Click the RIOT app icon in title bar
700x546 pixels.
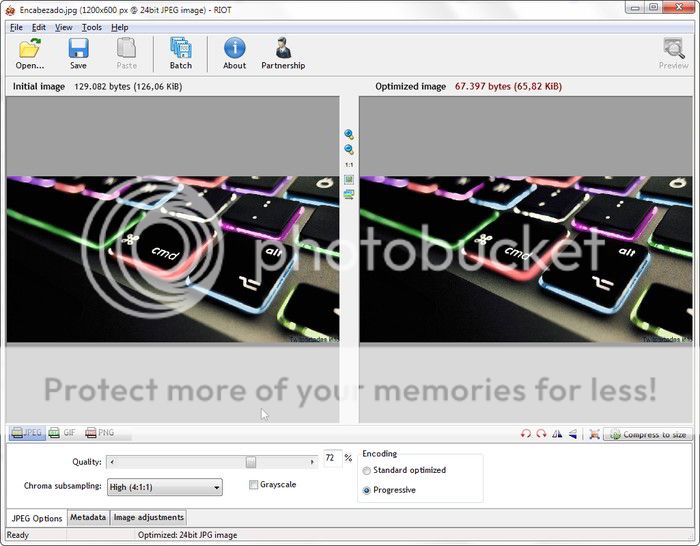pos(10,10)
